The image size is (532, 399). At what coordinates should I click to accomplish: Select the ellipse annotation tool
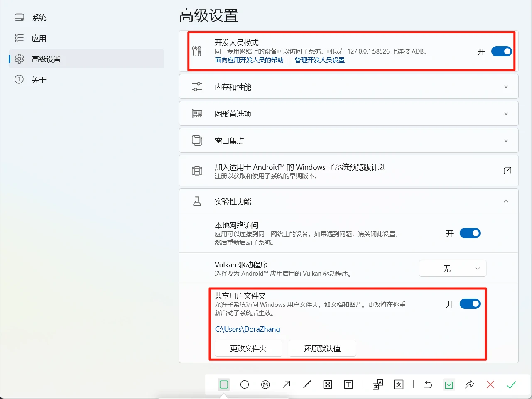coord(245,384)
